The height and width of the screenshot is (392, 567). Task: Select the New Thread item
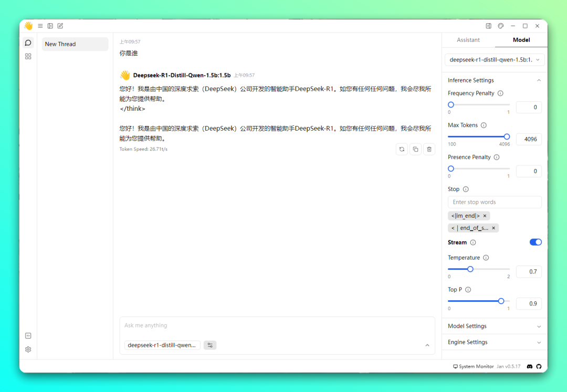[x=75, y=44]
